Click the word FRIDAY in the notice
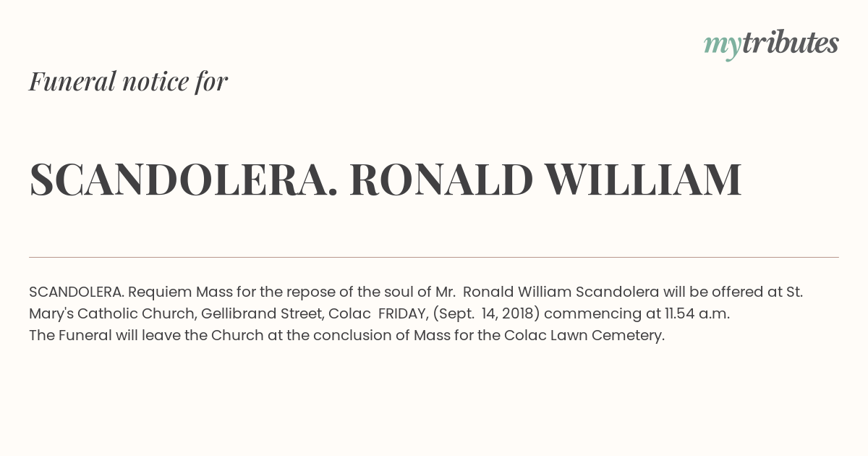This screenshot has width=868, height=456. 403,313
